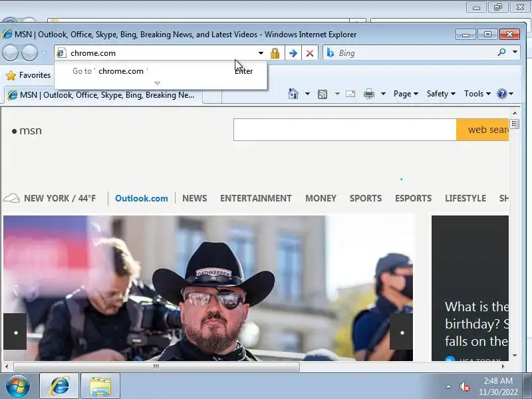Open the Oath Keepers headline photo
This screenshot has width=532, height=399.
click(x=208, y=288)
